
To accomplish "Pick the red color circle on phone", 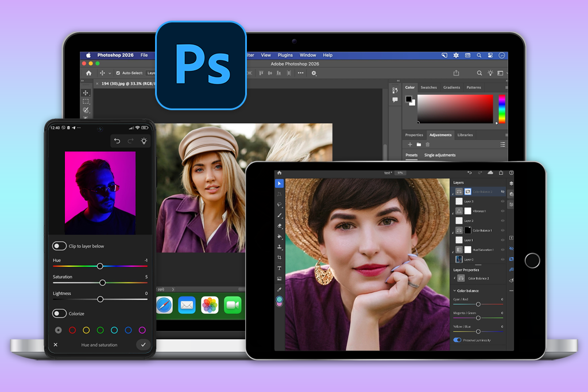I will point(72,330).
